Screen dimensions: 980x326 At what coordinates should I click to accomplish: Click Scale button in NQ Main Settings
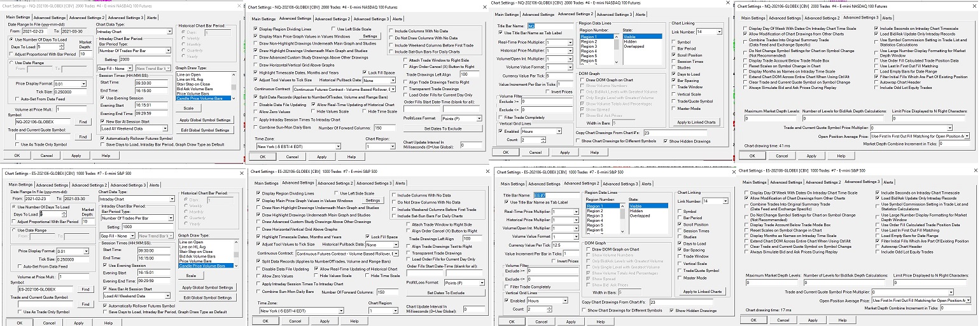(188, 108)
